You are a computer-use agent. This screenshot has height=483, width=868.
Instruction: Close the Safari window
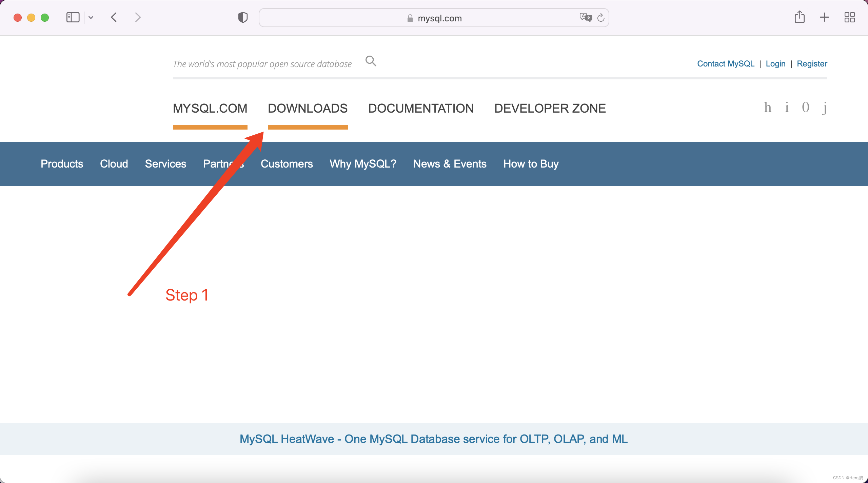(18, 17)
